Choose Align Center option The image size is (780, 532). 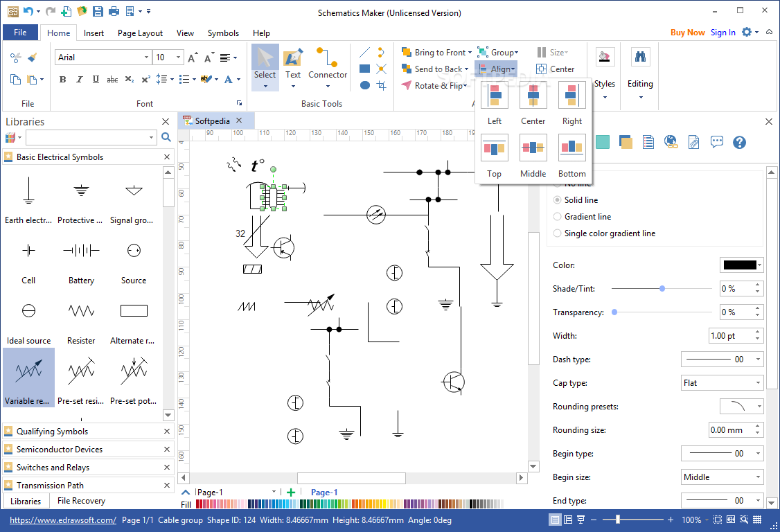coord(533,104)
